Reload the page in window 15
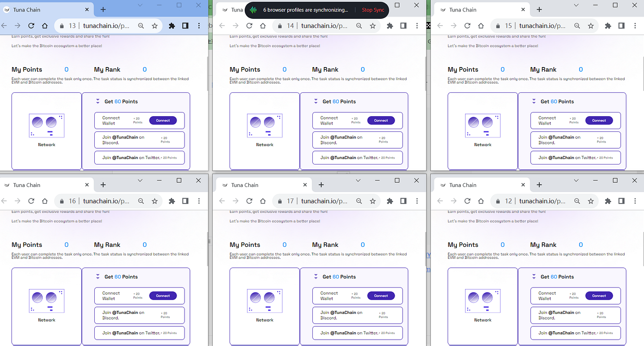Screen dimensions: 644x346 click(467, 26)
